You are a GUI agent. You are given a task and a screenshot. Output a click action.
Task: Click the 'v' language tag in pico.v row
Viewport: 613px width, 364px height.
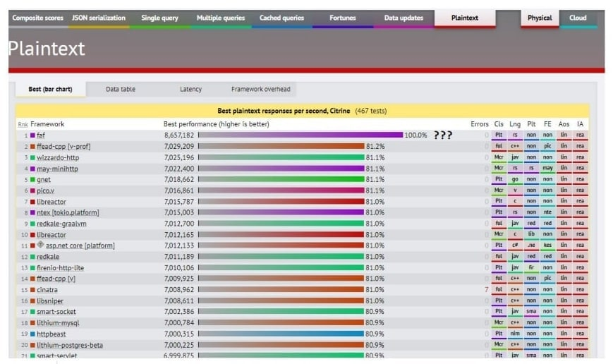[515, 190]
